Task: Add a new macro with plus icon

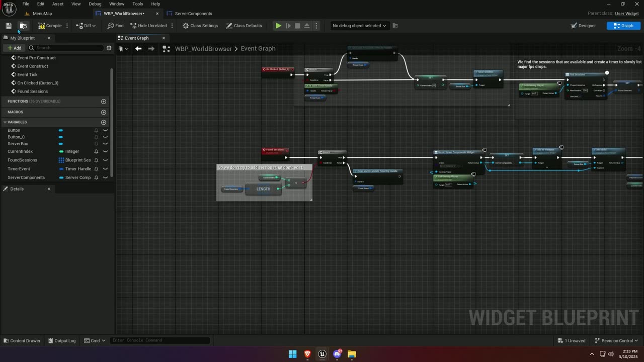Action: pos(104,112)
